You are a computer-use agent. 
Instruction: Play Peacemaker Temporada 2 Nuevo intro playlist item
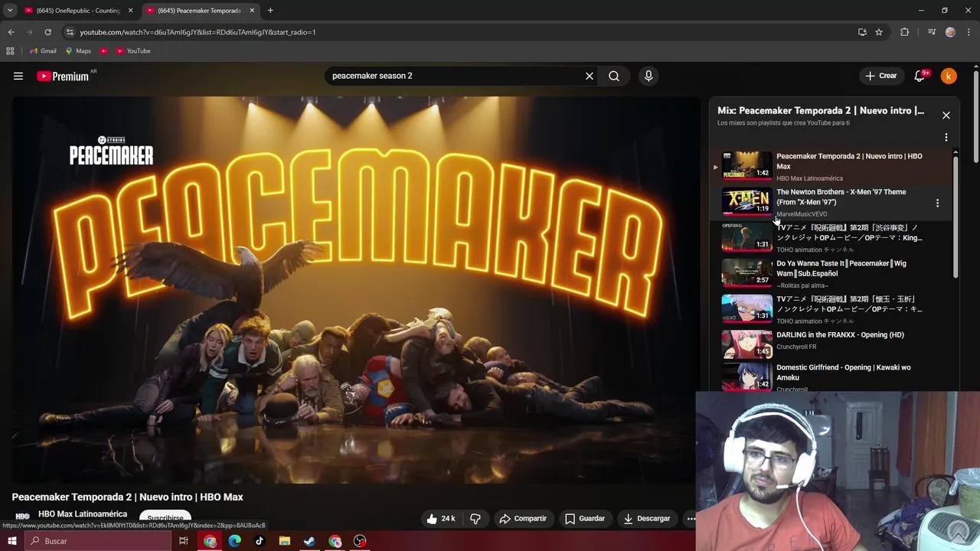(831, 166)
